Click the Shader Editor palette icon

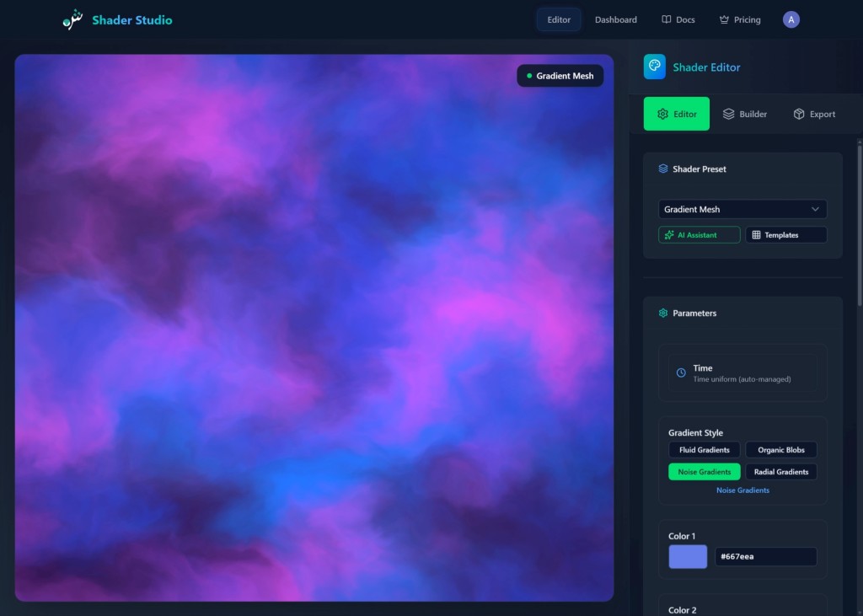655,67
